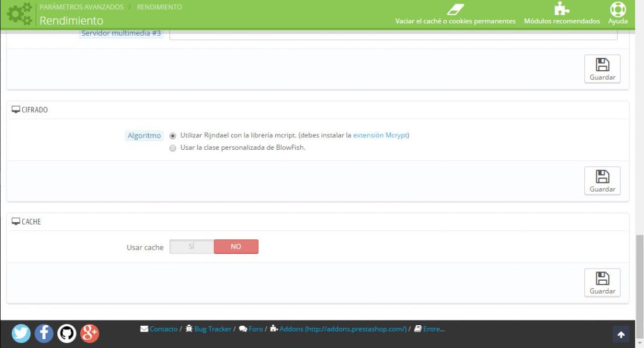The width and height of the screenshot is (644, 348).
Task: Open the Contacto footer link
Action: point(163,329)
